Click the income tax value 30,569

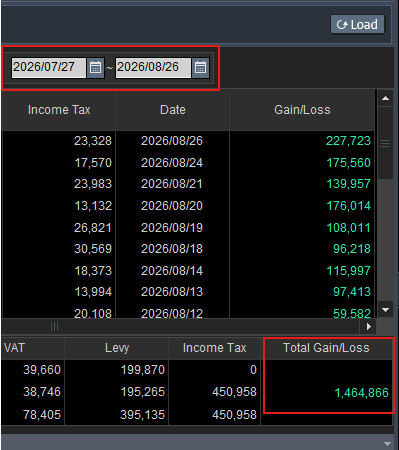[93, 249]
